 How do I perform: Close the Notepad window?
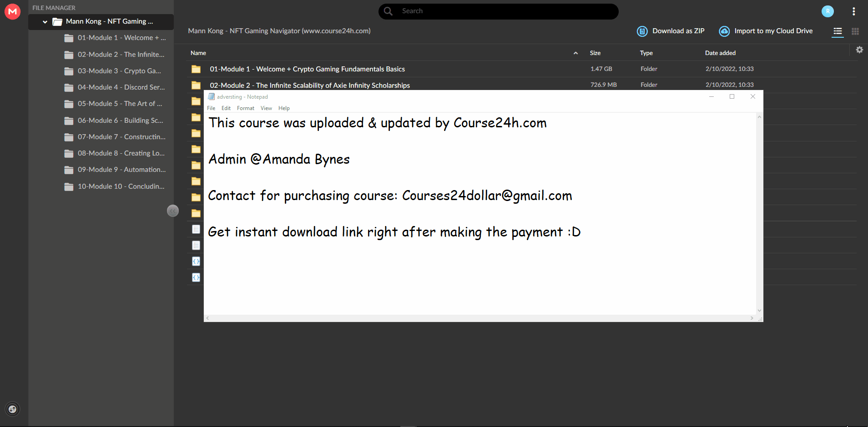pyautogui.click(x=753, y=96)
